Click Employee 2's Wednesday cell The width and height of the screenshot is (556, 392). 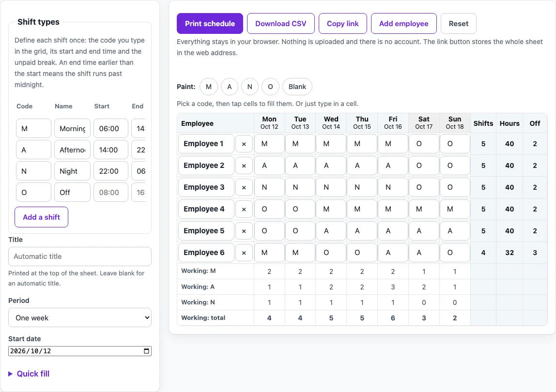331,166
